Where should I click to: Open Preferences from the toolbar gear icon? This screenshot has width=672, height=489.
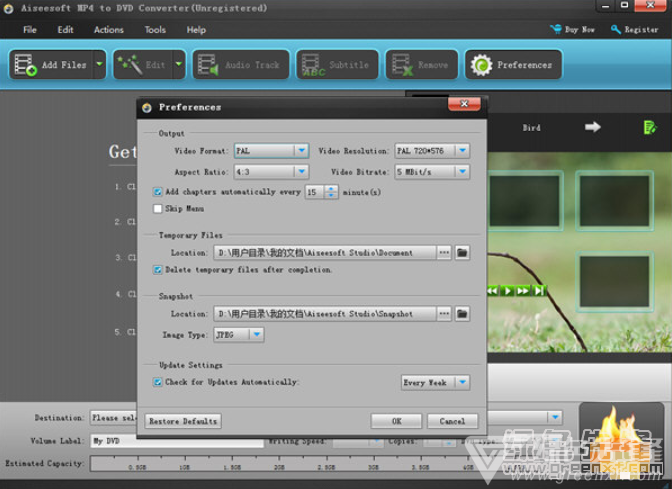click(x=513, y=65)
